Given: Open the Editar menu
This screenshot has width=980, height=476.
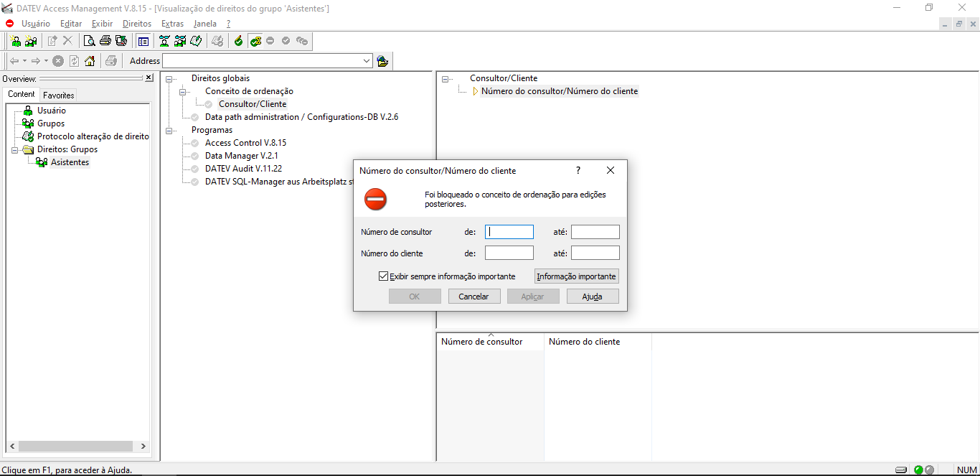Looking at the screenshot, I should 71,24.
